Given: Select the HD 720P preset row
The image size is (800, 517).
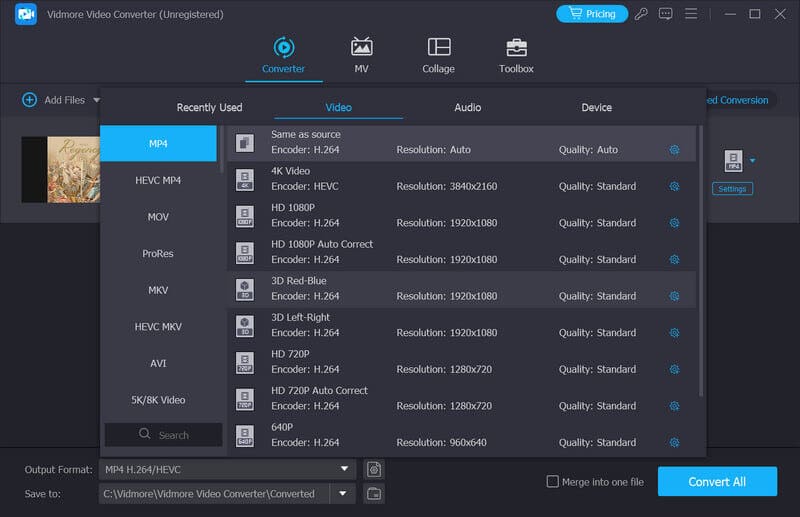Looking at the screenshot, I should [450, 362].
